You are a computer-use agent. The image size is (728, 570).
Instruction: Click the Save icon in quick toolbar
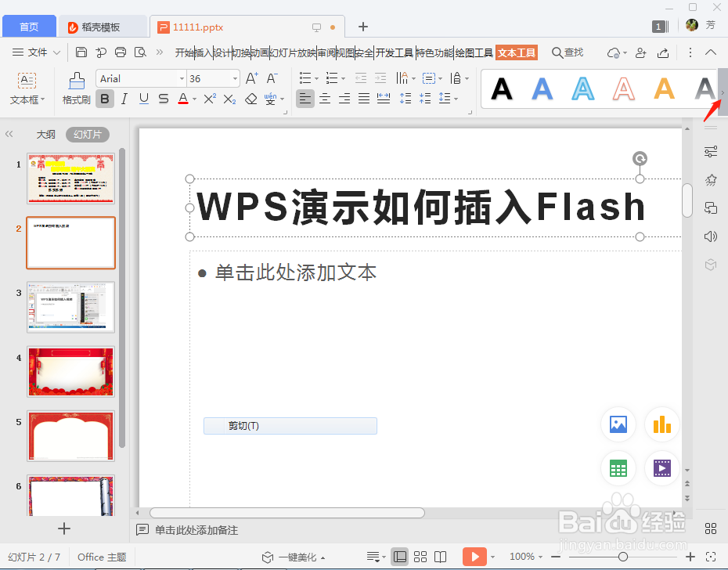coord(81,52)
